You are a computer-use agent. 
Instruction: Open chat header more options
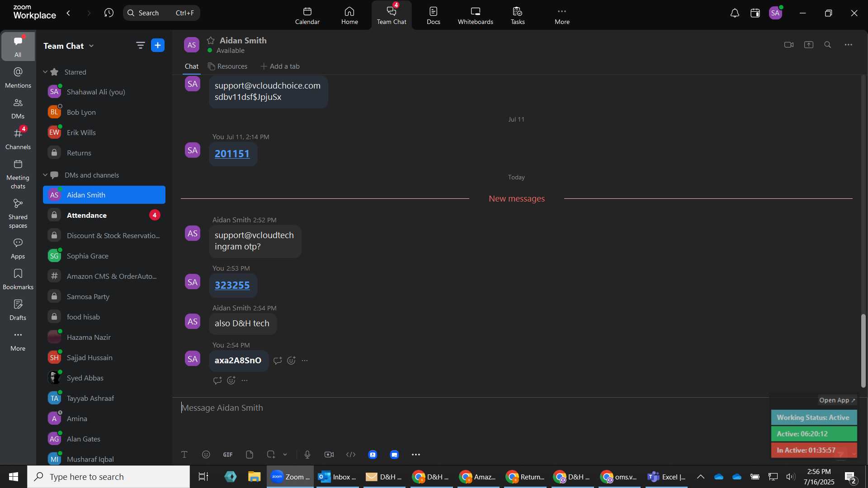849,45
